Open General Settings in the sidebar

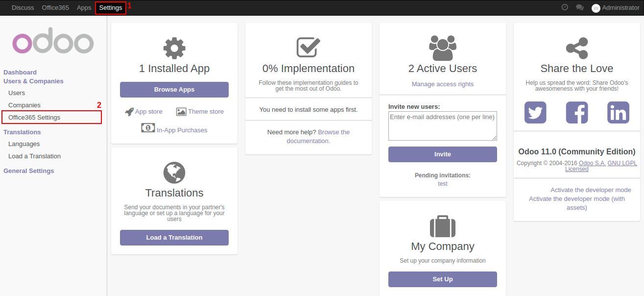[x=29, y=171]
